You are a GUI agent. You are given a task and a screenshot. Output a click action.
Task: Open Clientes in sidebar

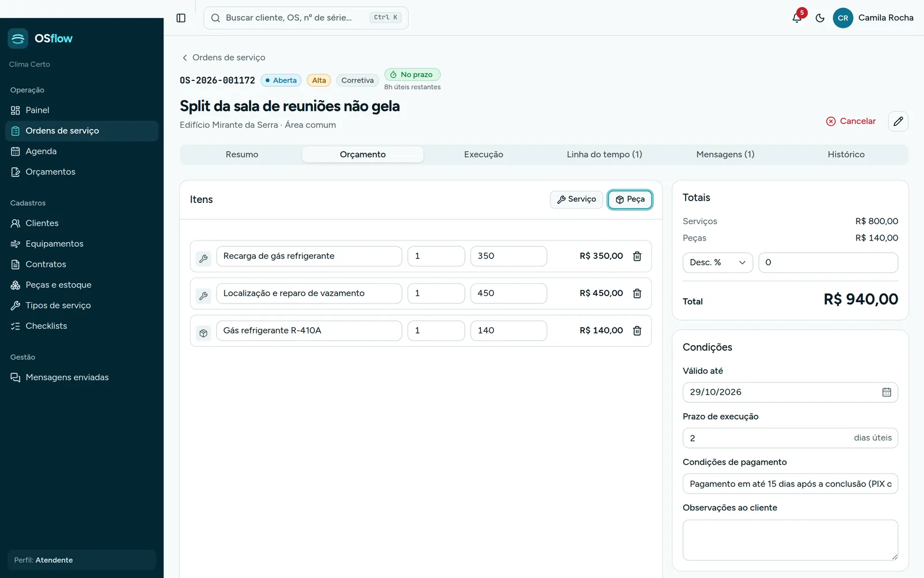point(82,223)
